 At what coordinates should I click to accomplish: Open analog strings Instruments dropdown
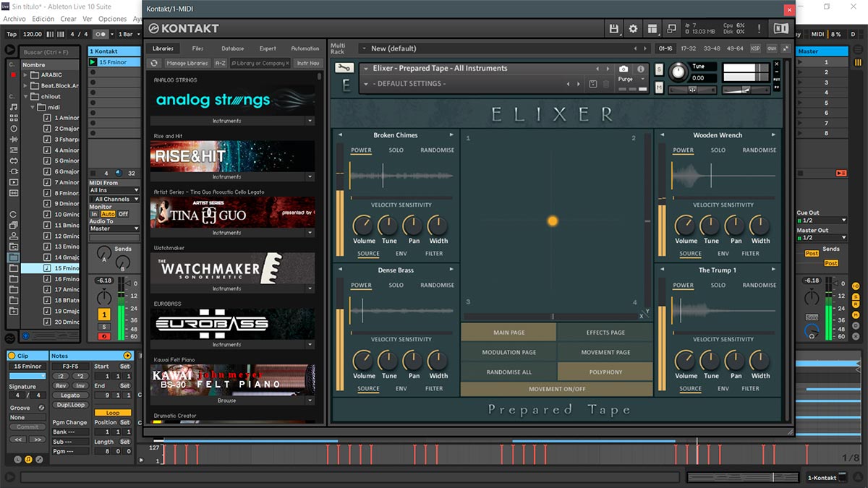[310, 121]
